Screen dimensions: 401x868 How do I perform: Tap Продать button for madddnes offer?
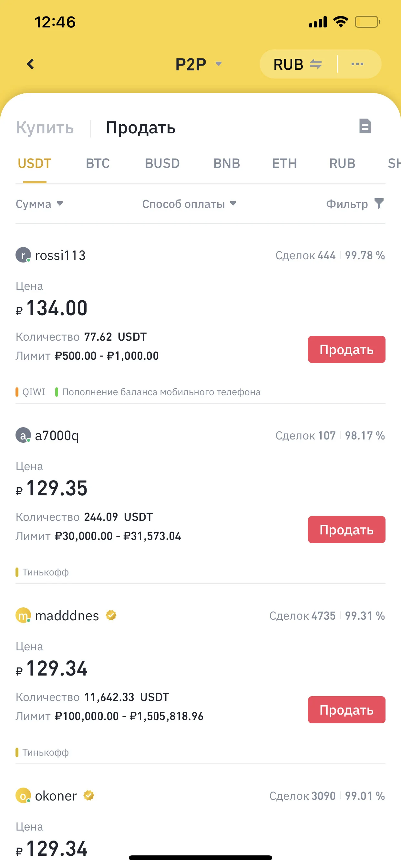click(346, 710)
